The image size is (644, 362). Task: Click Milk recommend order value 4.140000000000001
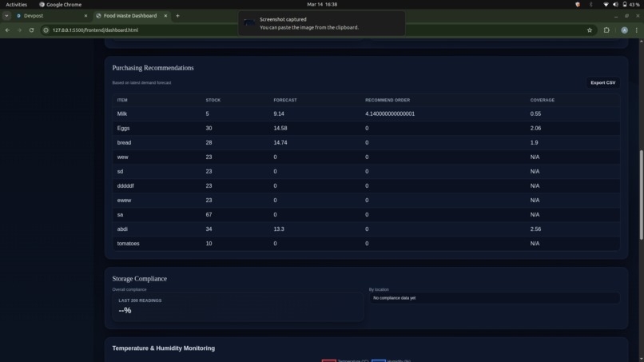coord(390,113)
